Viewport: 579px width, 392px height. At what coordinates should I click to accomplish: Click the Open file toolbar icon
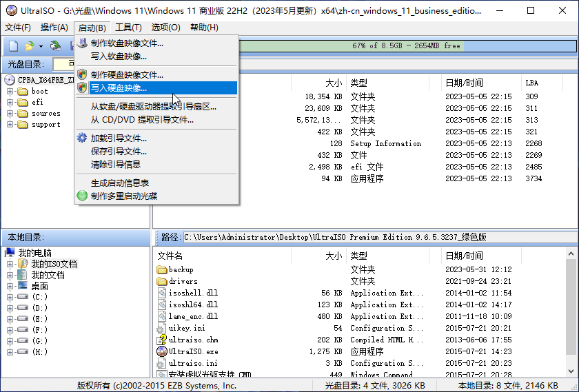[x=29, y=46]
